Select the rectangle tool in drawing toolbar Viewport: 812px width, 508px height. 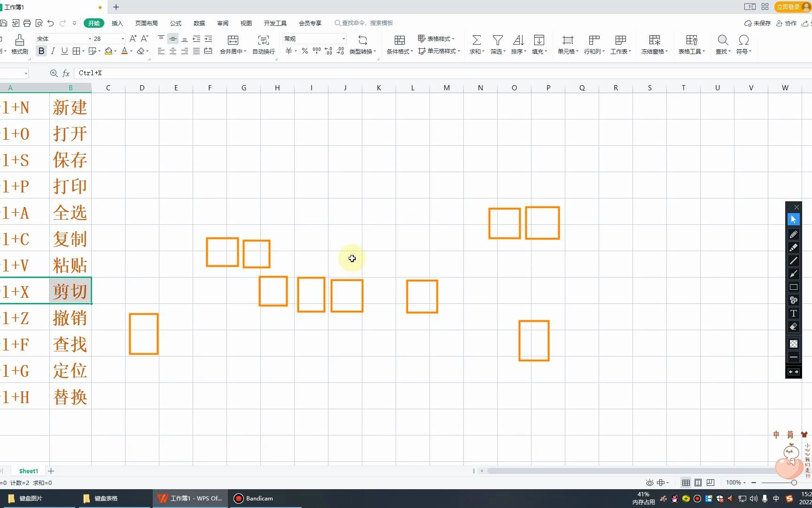(793, 287)
